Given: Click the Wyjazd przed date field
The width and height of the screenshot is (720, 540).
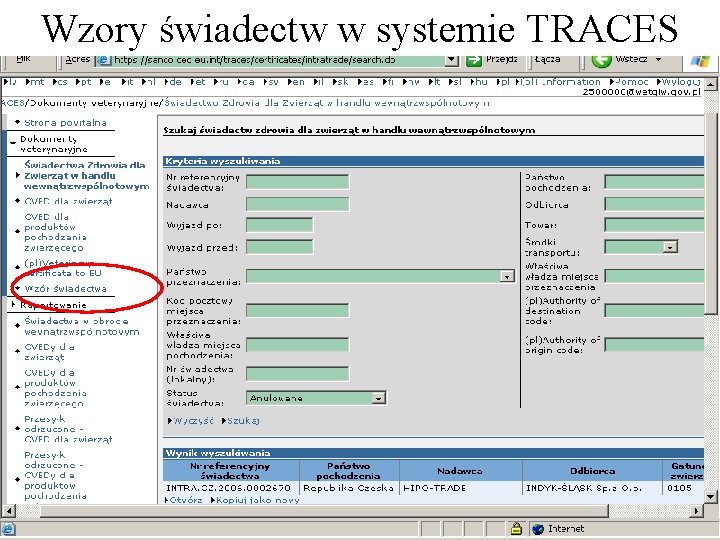Looking at the screenshot, I should pyautogui.click(x=280, y=247).
